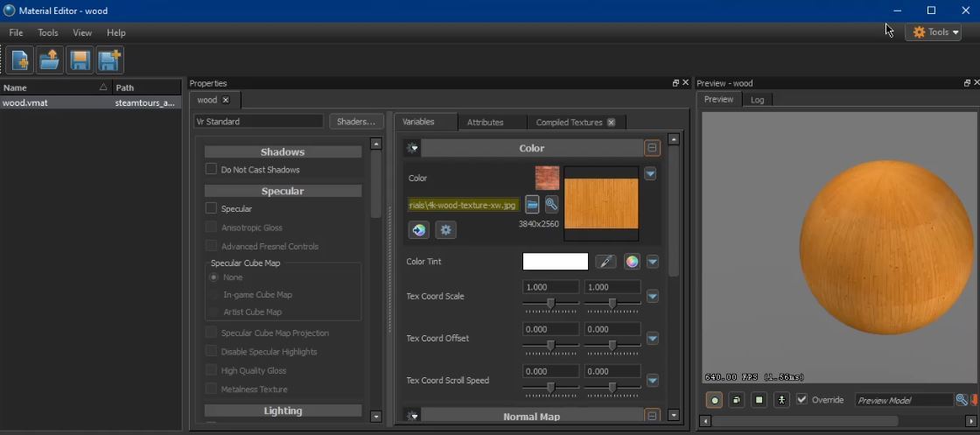980x435 pixels.
Task: Click the Shaders... button
Action: coord(356,122)
